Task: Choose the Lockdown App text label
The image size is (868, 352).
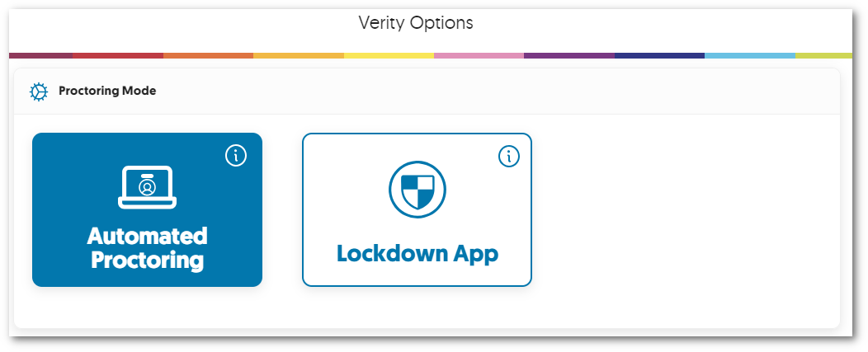Action: click(417, 253)
